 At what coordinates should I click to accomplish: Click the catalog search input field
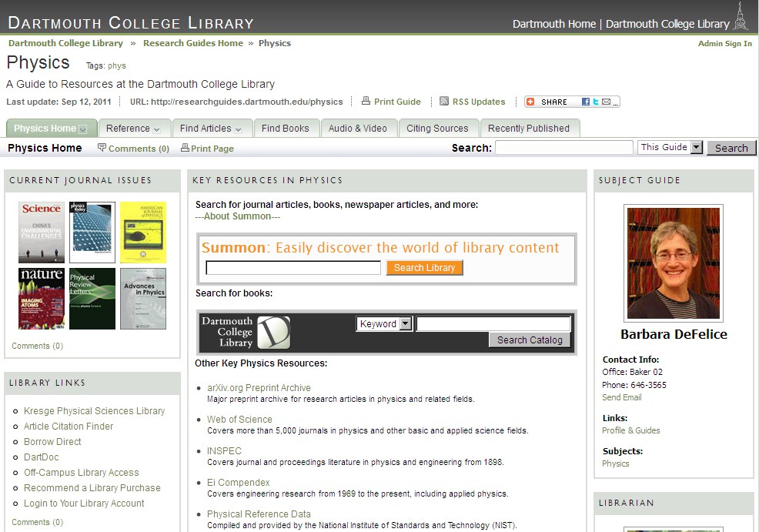[493, 323]
